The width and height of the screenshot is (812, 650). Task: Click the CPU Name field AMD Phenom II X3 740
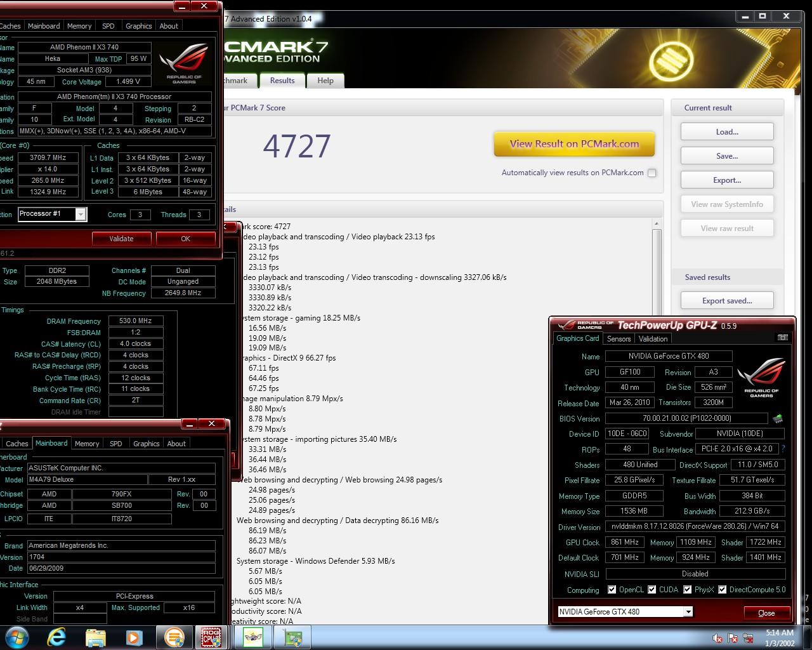[84, 47]
